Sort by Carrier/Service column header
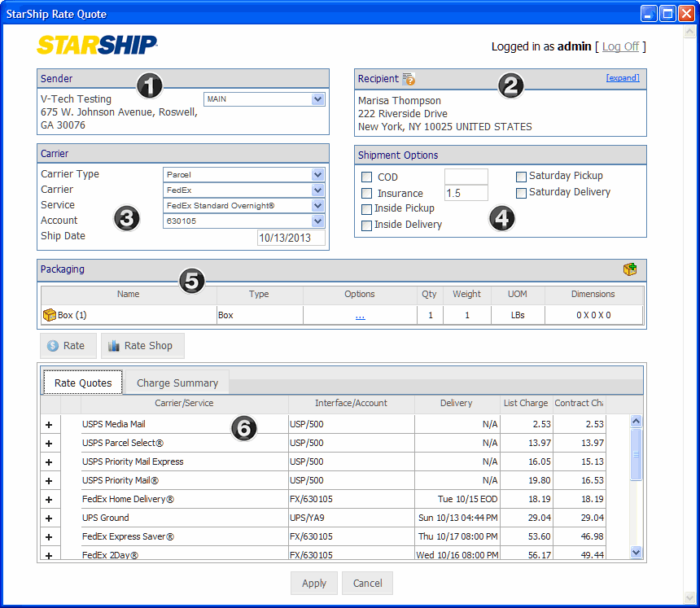700x608 pixels. 185,403
